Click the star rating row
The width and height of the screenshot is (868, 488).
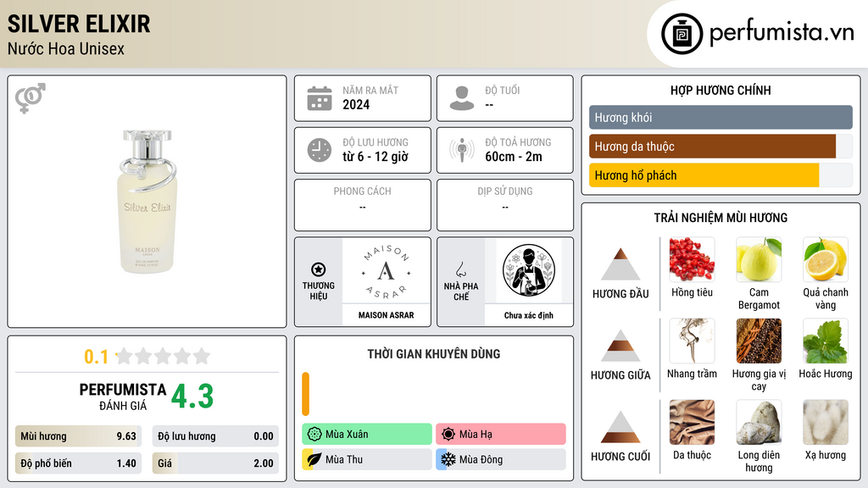[163, 356]
